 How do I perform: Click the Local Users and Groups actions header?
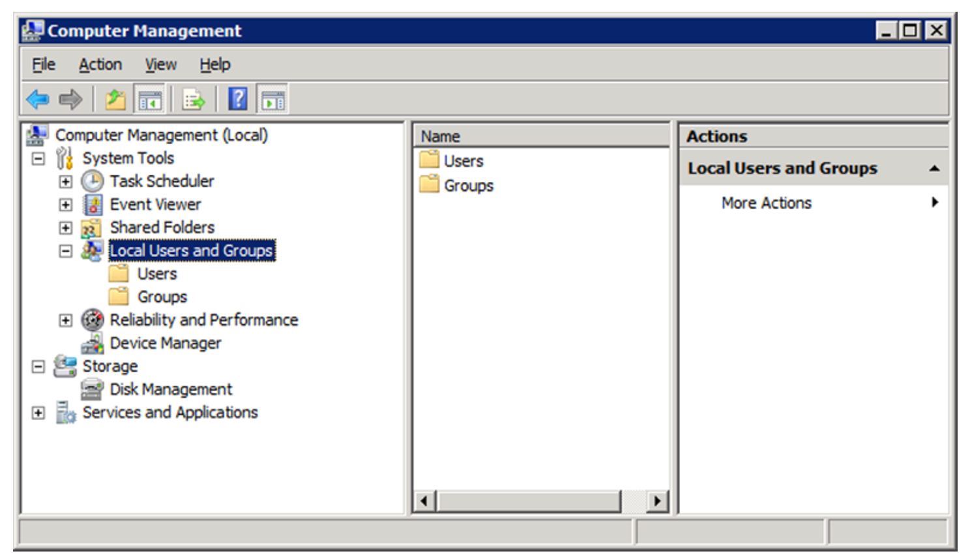(814, 168)
